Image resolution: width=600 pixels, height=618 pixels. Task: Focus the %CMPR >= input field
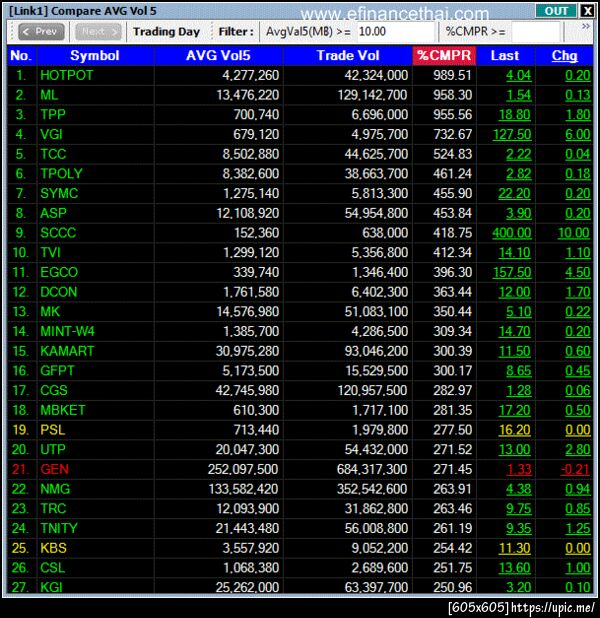point(535,32)
